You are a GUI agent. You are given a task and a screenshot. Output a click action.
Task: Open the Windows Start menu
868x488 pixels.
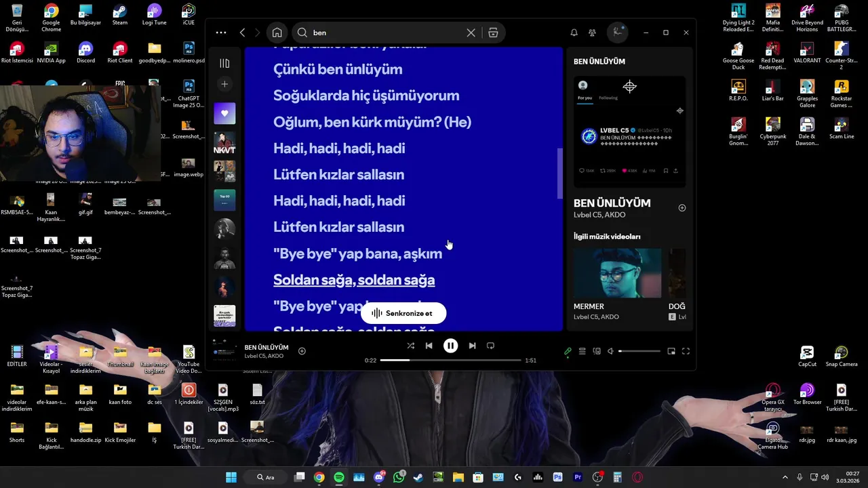pyautogui.click(x=231, y=477)
